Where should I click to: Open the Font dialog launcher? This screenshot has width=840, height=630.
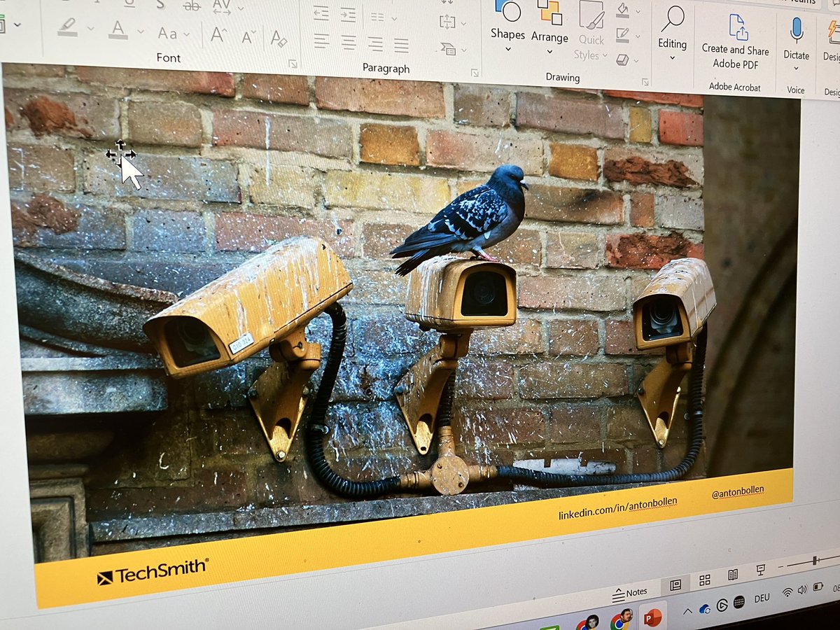292,64
